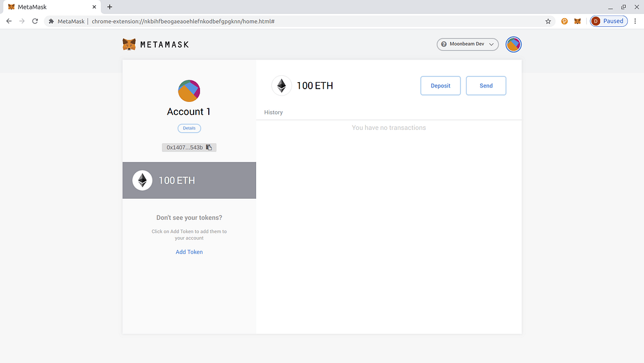This screenshot has width=644, height=363.
Task: Open the account menu avatar in header
Action: [x=513, y=44]
